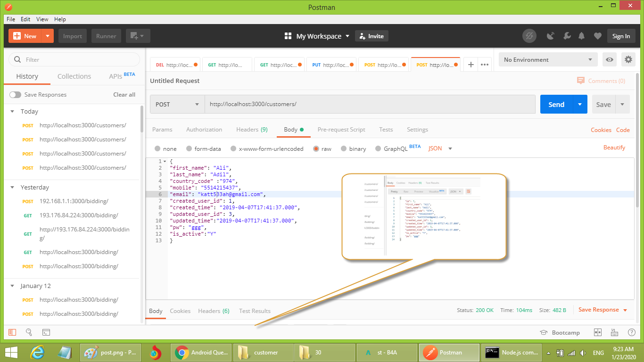This screenshot has height=362, width=644.
Task: Open Internet Explorer from the taskbar
Action: 38,352
